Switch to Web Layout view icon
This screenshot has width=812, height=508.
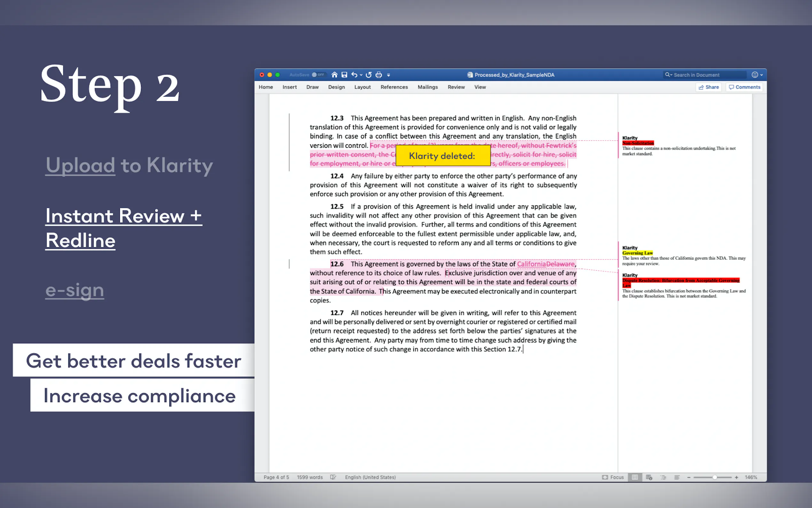point(649,477)
